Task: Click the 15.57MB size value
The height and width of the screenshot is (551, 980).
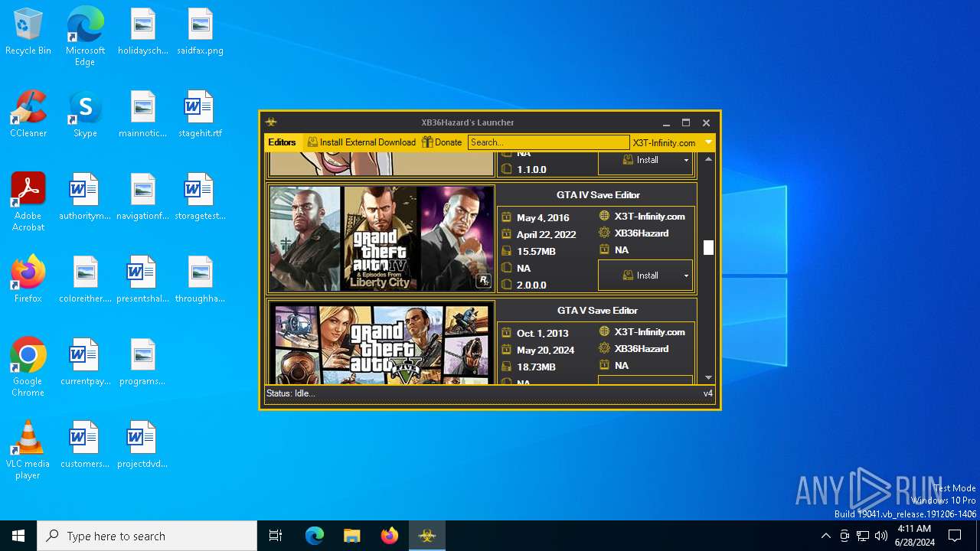Action: click(x=536, y=252)
